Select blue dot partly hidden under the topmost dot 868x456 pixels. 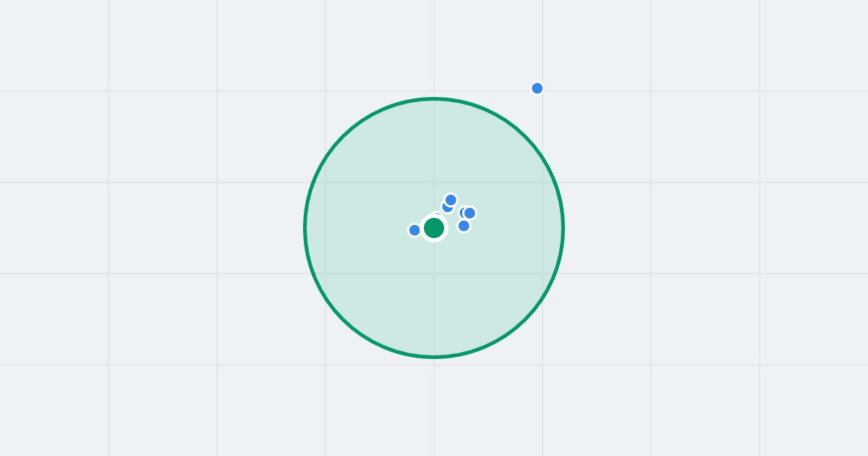coord(446,209)
